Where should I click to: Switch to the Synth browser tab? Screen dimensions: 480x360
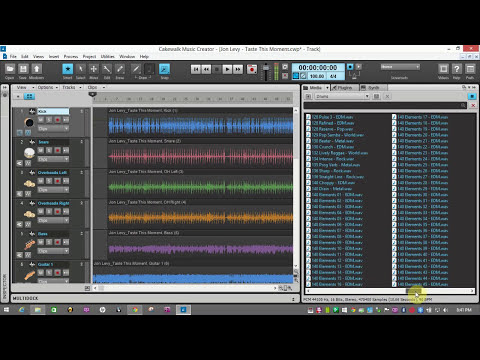click(373, 87)
